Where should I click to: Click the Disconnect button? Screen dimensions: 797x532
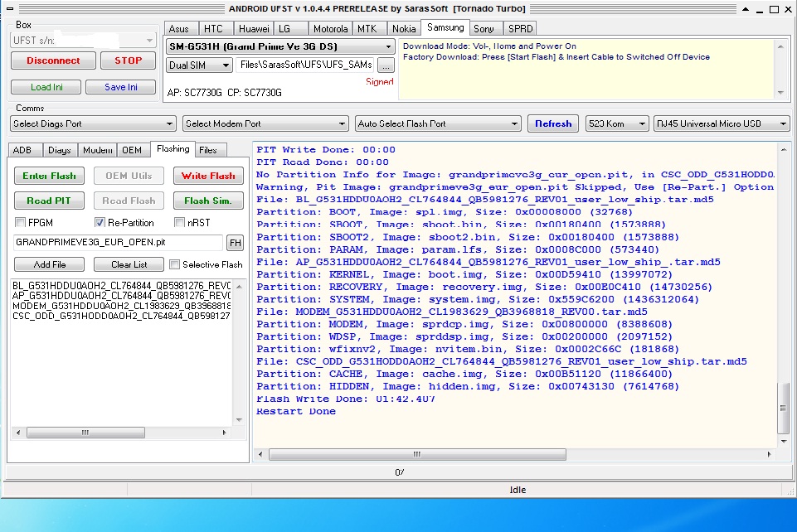(x=53, y=60)
